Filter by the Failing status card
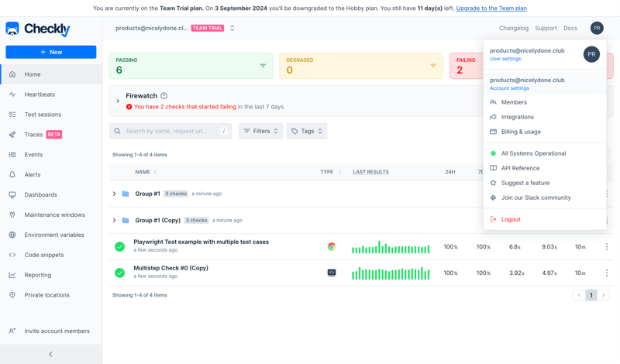Screen dimensions: 620x364 [467, 66]
